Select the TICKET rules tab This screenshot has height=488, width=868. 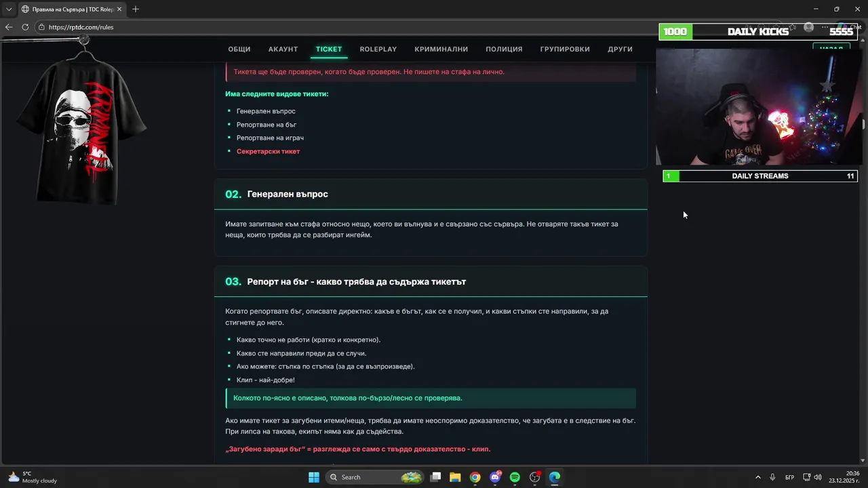(329, 49)
